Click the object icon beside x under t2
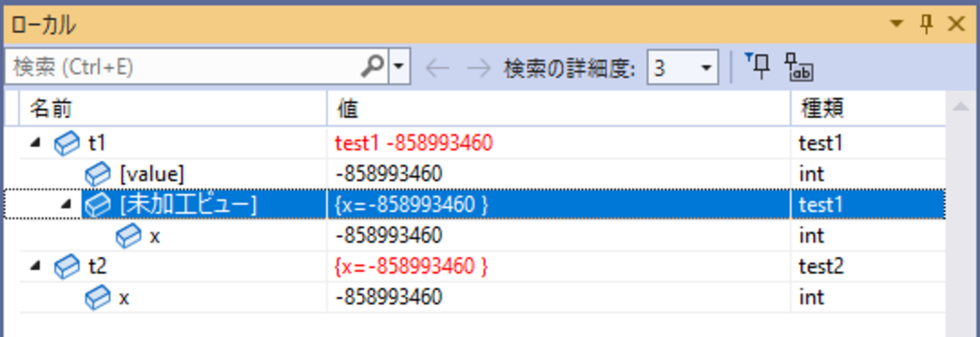This screenshot has width=980, height=337. pos(98,297)
